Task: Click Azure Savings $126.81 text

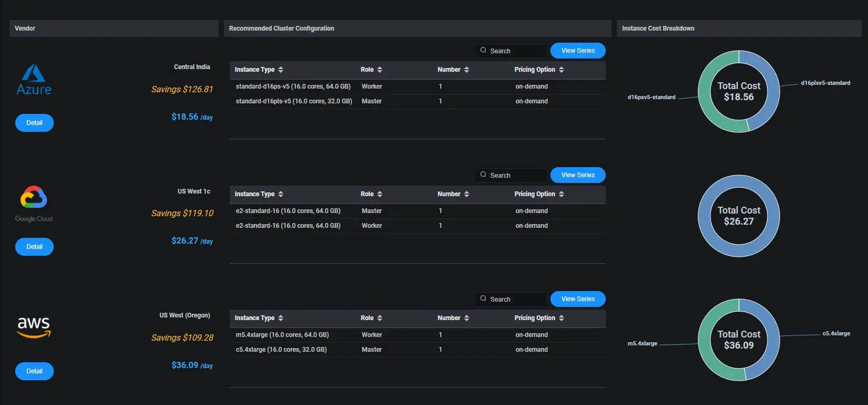Action: 182,89
